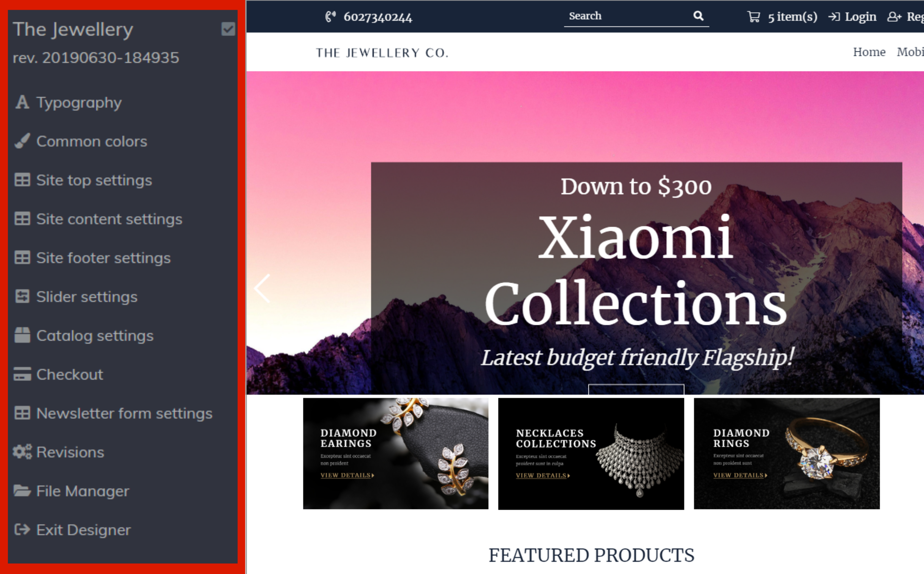
Task: Click View Details under Diamond Earings
Action: point(347,475)
